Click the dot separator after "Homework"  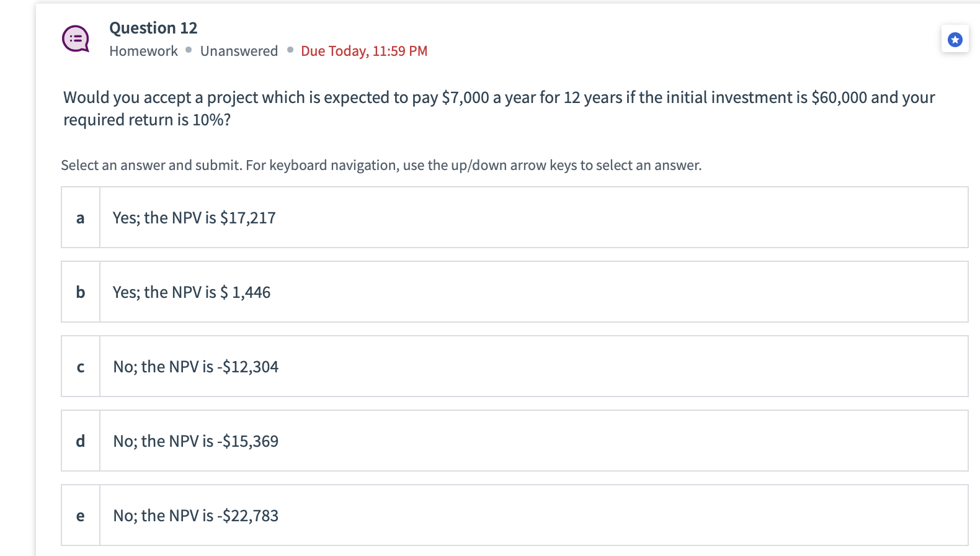coord(189,50)
